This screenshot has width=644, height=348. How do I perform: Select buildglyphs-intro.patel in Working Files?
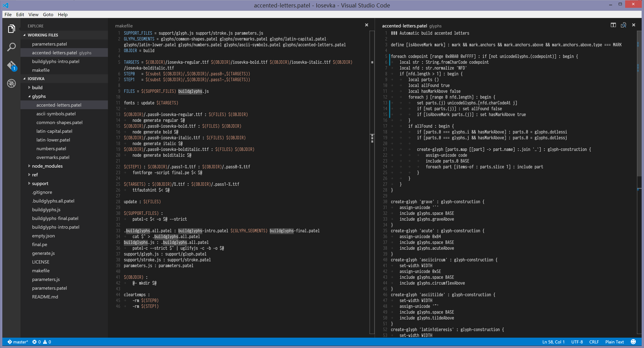click(64, 61)
